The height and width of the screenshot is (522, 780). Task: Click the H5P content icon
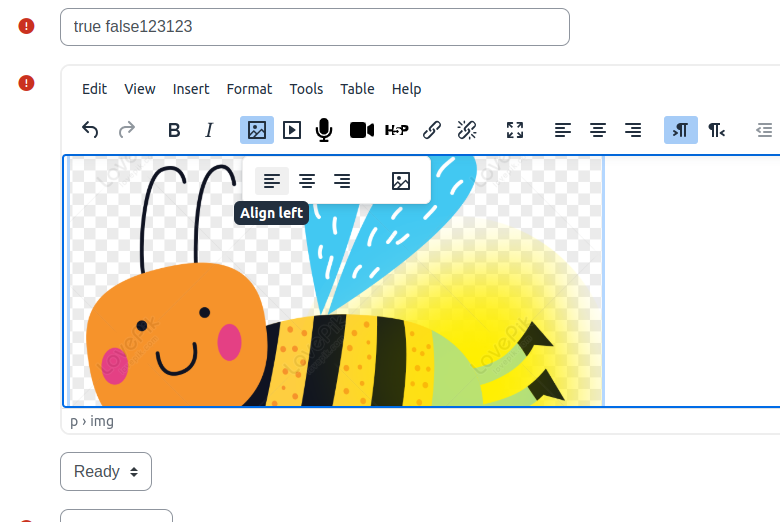(396, 130)
